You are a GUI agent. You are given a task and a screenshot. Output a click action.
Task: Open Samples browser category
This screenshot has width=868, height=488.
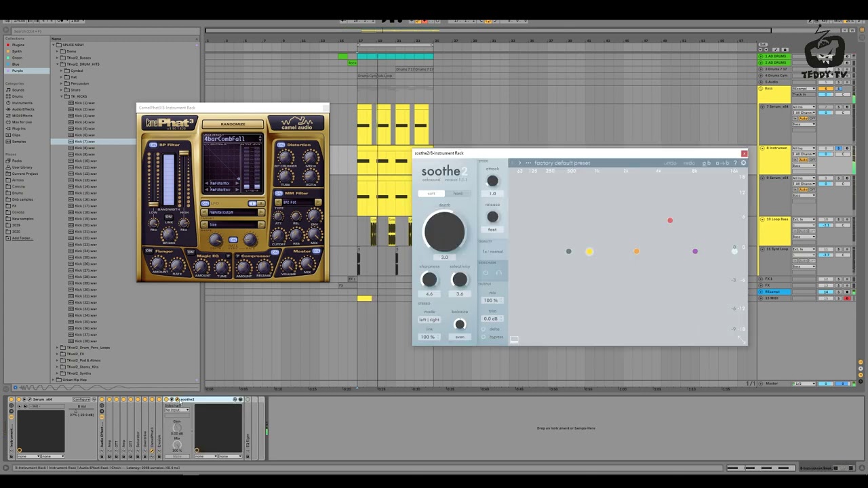(x=19, y=142)
